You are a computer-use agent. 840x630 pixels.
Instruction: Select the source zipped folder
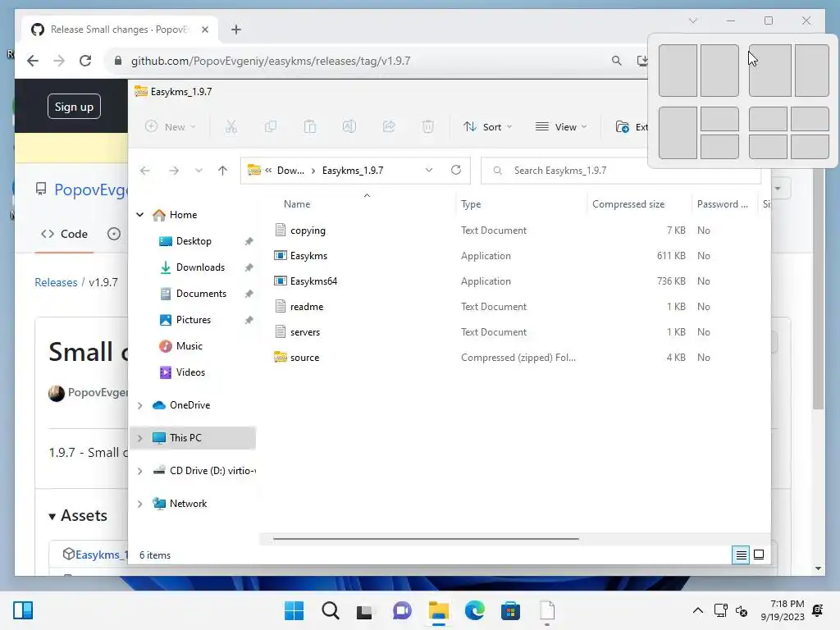click(x=304, y=358)
